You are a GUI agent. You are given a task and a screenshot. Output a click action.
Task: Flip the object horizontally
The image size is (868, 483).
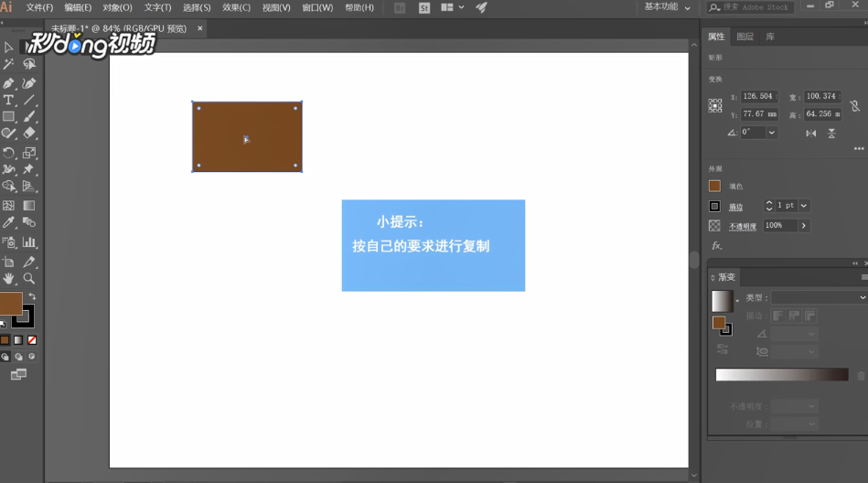click(x=811, y=134)
